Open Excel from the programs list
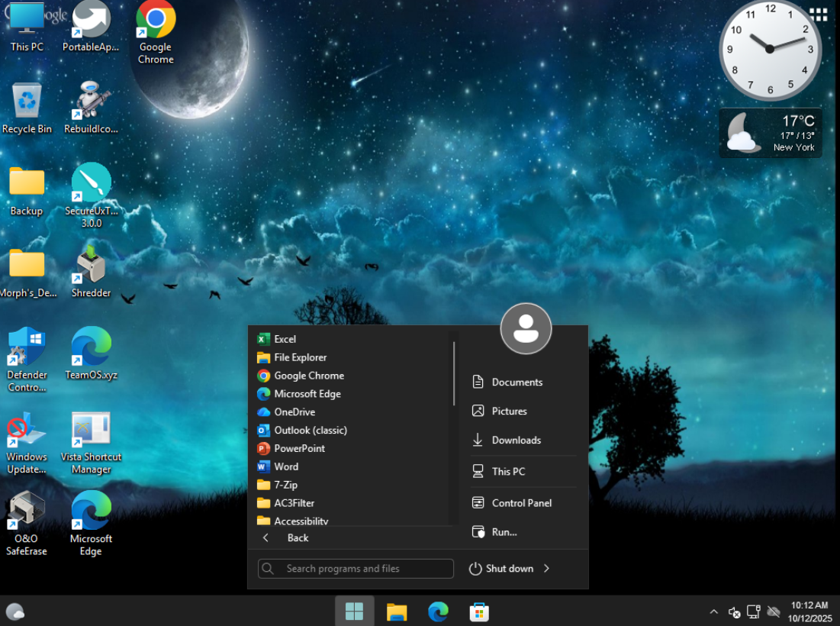Screen dimensions: 840x626 [285, 339]
